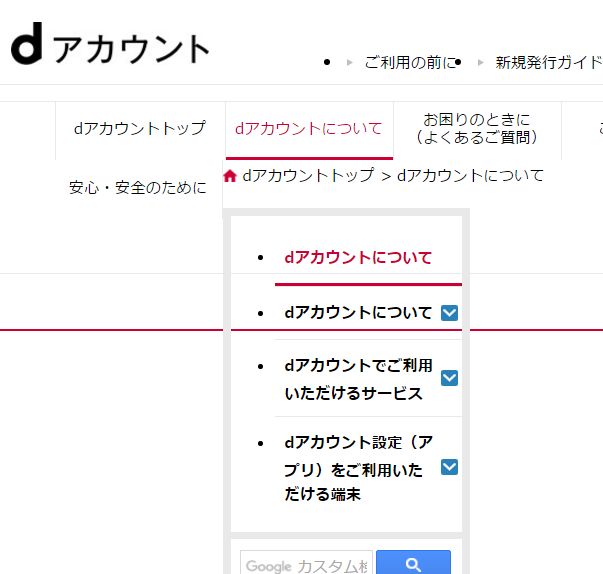Open the 新規発行ガイド header link

[x=549, y=63]
